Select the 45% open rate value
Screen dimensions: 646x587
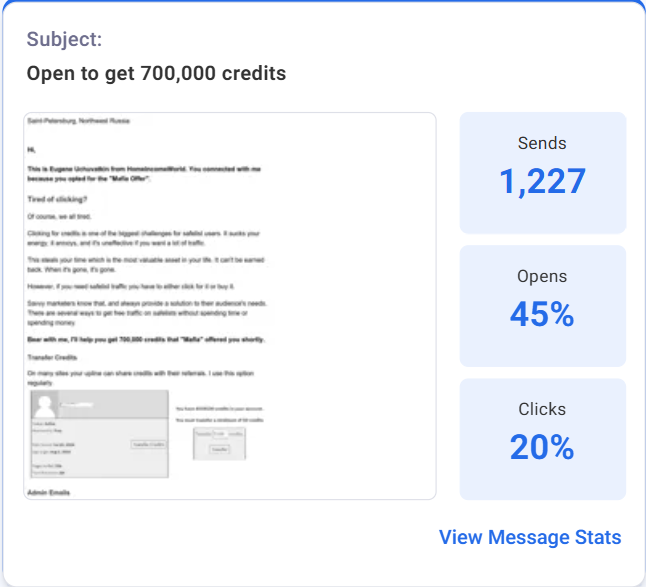pyautogui.click(x=543, y=314)
